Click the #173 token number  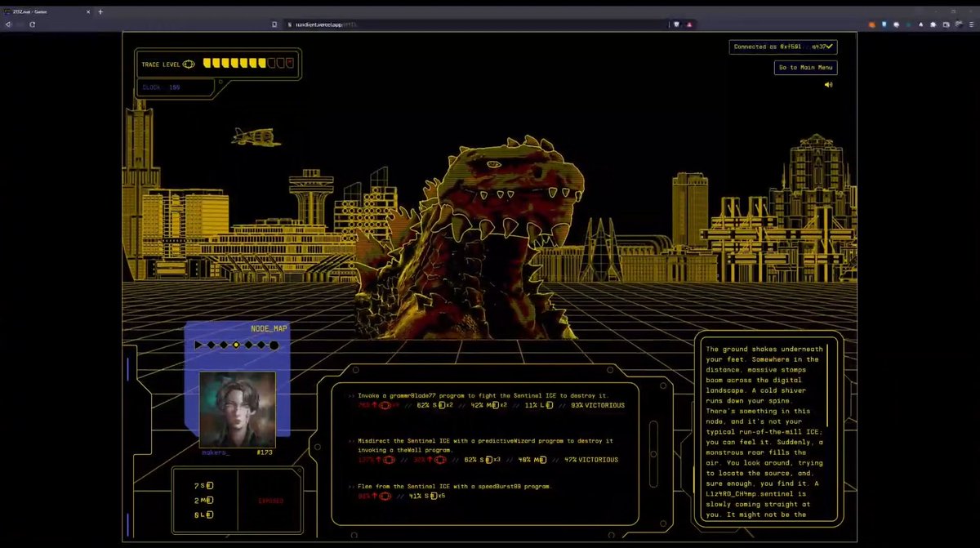tap(265, 452)
